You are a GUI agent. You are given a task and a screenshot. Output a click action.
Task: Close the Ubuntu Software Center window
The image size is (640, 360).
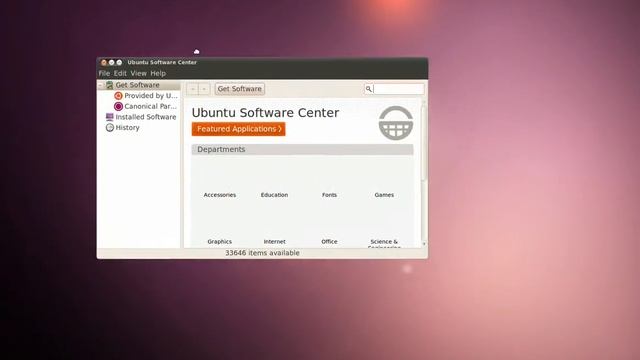pyautogui.click(x=104, y=62)
